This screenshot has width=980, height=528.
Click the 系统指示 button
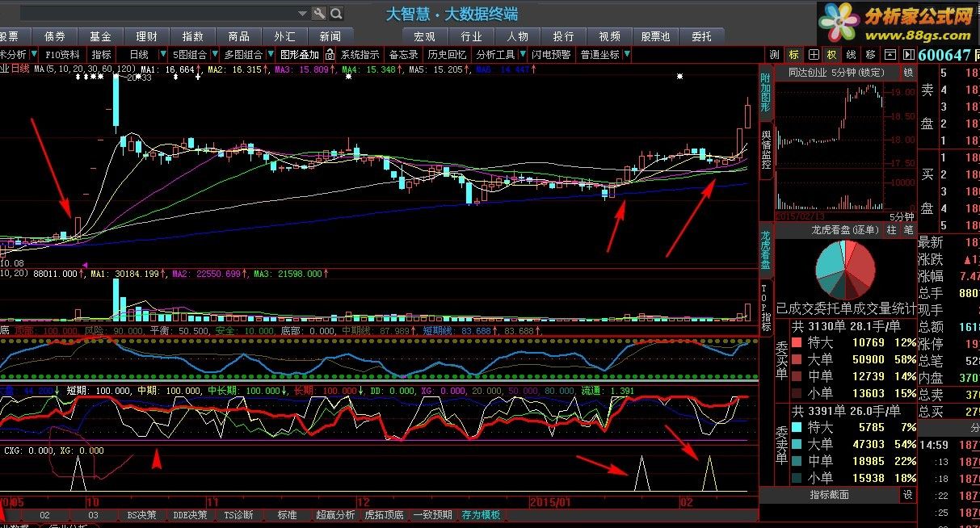coord(360,55)
